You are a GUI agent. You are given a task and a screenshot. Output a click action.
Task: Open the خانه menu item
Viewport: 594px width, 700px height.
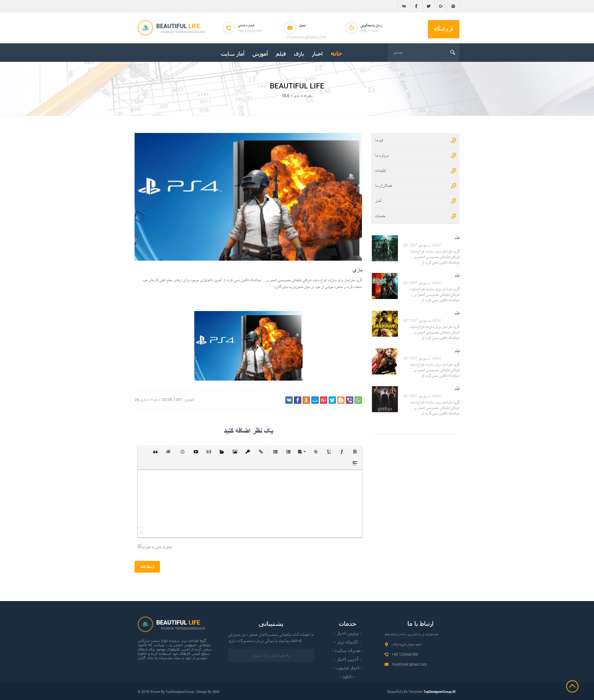click(336, 53)
